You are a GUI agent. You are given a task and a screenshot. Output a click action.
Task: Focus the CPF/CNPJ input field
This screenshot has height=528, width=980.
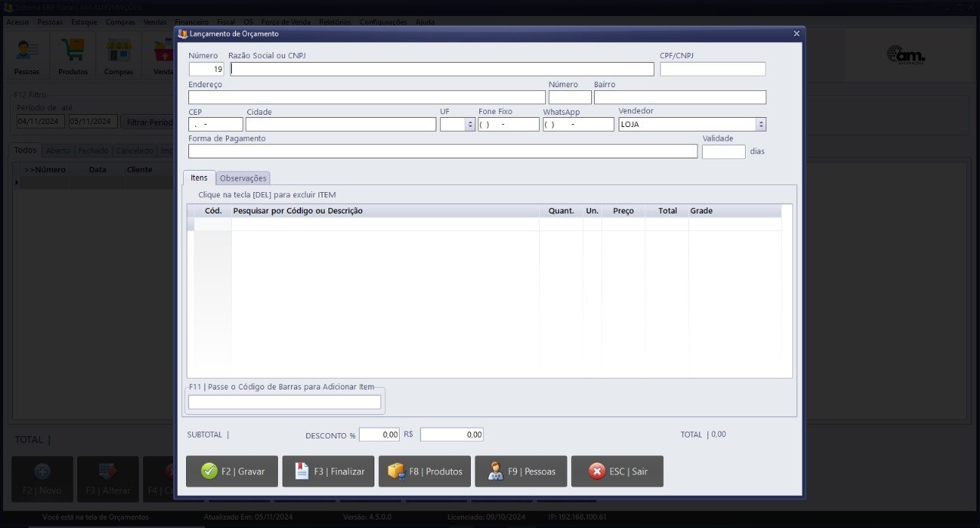pyautogui.click(x=712, y=69)
